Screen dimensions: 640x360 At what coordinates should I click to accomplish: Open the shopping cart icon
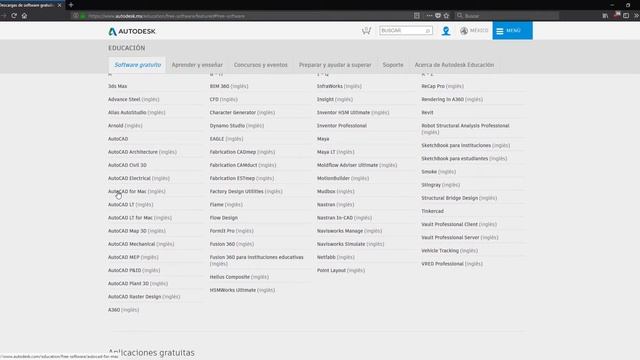tap(366, 31)
